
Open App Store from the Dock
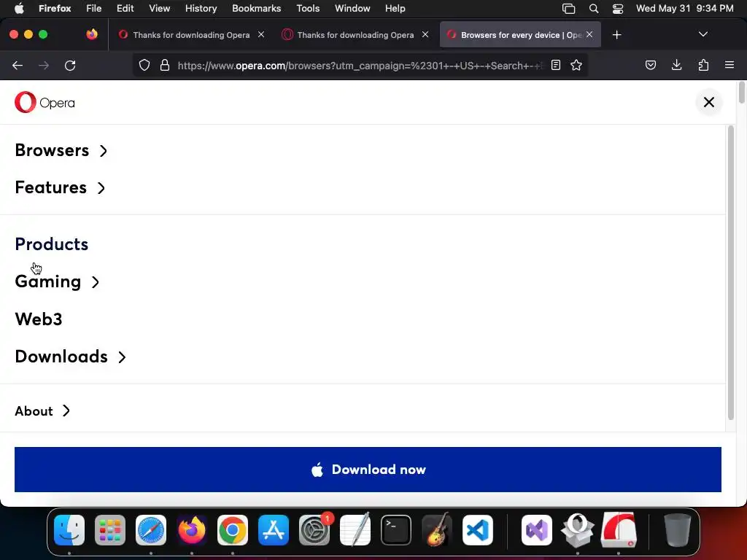click(x=274, y=530)
